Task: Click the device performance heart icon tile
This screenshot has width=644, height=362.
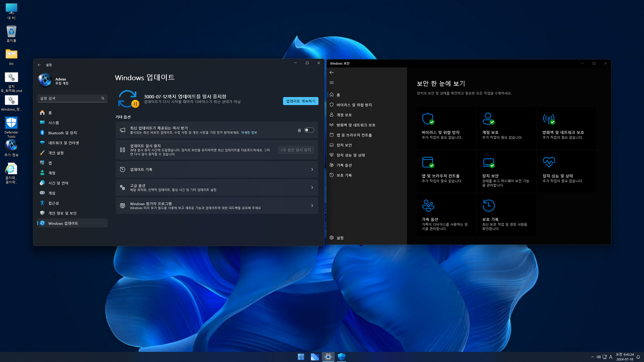Action: 549,162
